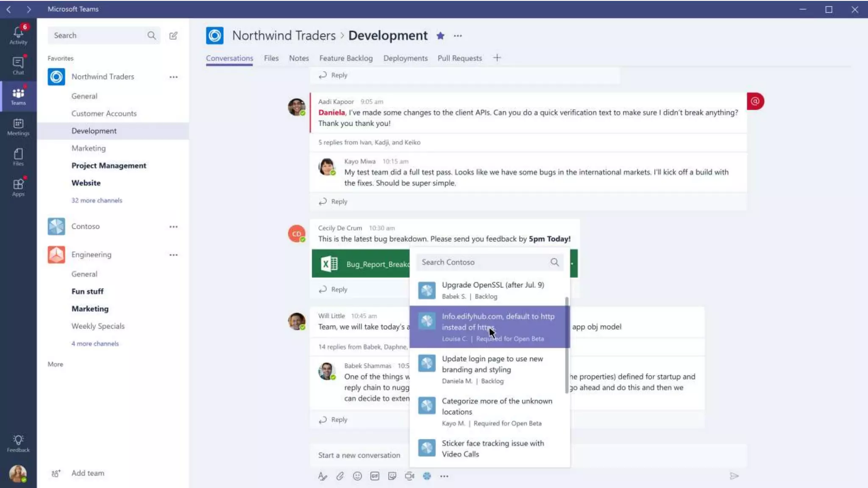868x488 pixels.
Task: Switch to the Feature Backlog tab
Action: click(x=346, y=58)
